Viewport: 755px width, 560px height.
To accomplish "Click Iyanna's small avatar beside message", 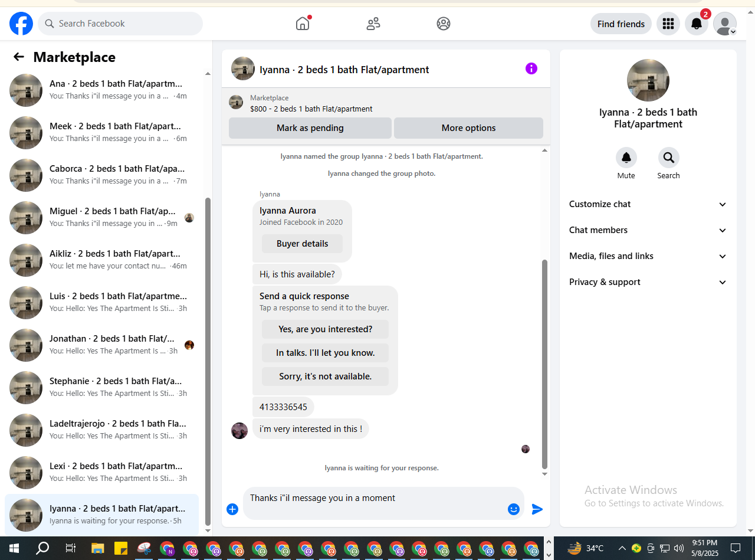I will tap(239, 431).
